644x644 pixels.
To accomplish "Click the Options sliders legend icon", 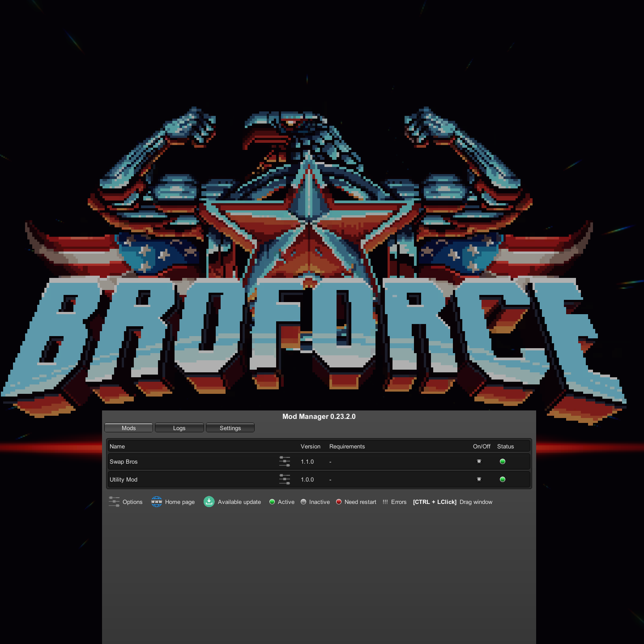I will pos(114,502).
